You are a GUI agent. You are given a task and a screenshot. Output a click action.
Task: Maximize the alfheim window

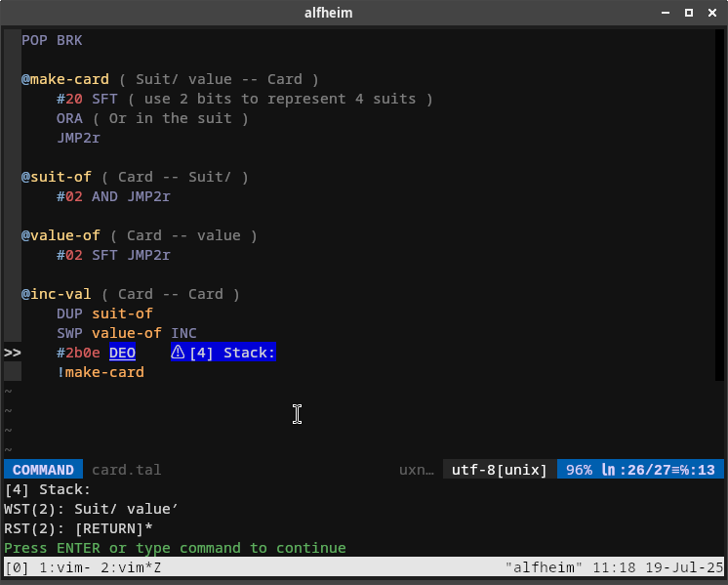coord(689,13)
